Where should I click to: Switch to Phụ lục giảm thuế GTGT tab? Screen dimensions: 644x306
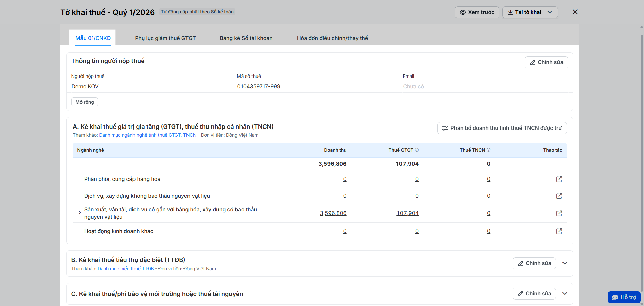point(165,38)
